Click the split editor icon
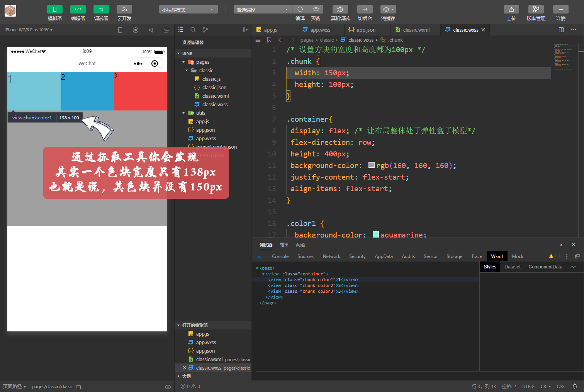This screenshot has width=584, height=392. coord(561,30)
